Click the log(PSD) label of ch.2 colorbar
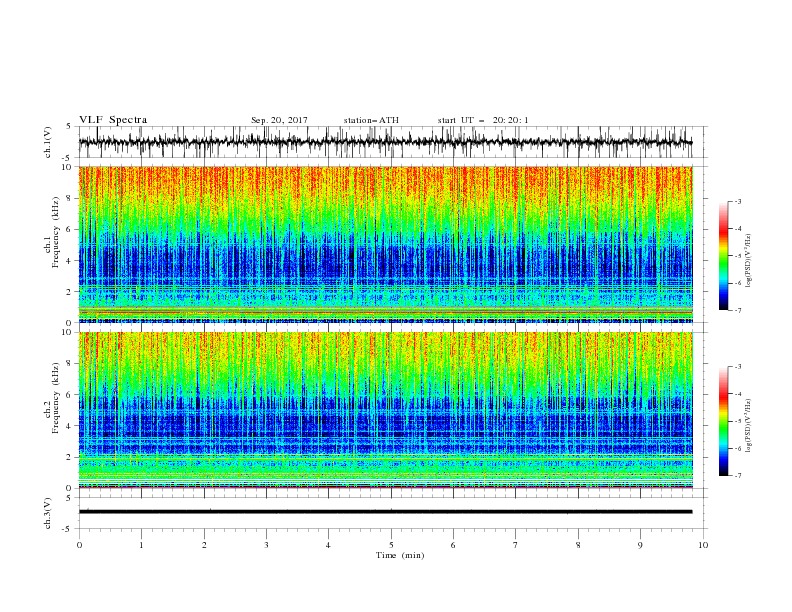The height and width of the screenshot is (612, 792). point(749,425)
